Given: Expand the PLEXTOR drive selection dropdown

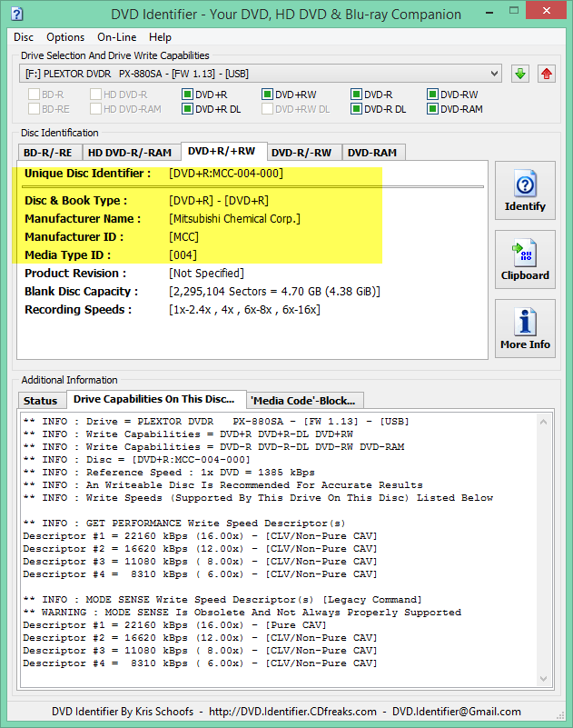Looking at the screenshot, I should click(x=261, y=74).
